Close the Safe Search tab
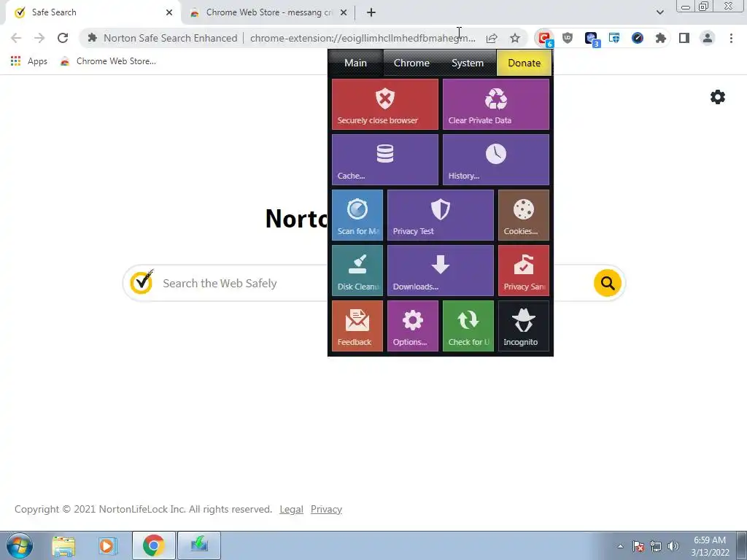 pyautogui.click(x=169, y=13)
